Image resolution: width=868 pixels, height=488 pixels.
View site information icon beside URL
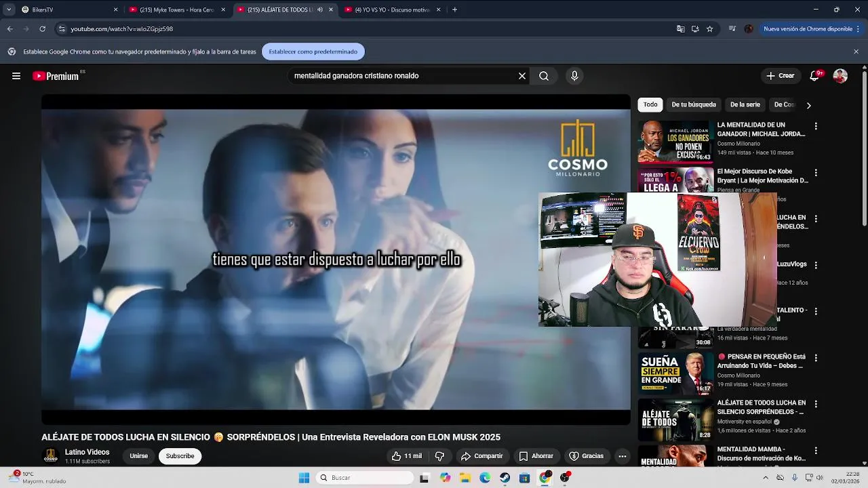tap(62, 29)
